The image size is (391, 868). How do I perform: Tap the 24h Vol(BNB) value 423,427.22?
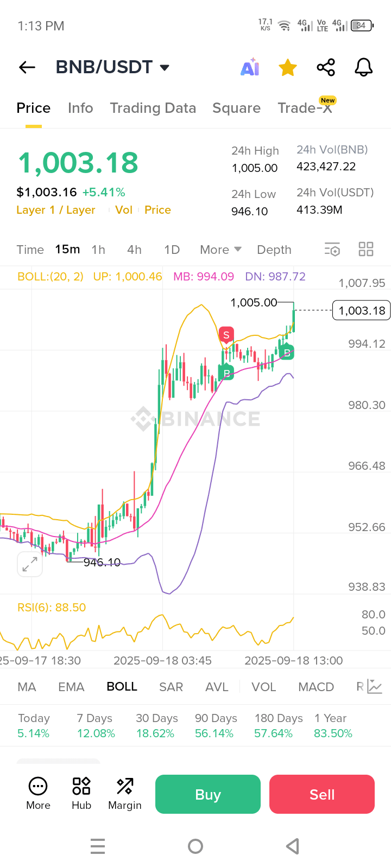point(326,167)
